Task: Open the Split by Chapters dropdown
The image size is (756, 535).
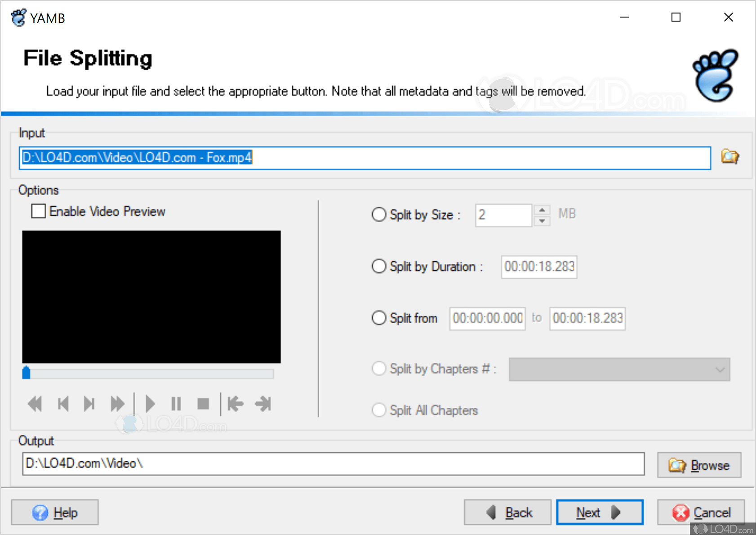Action: click(x=720, y=369)
